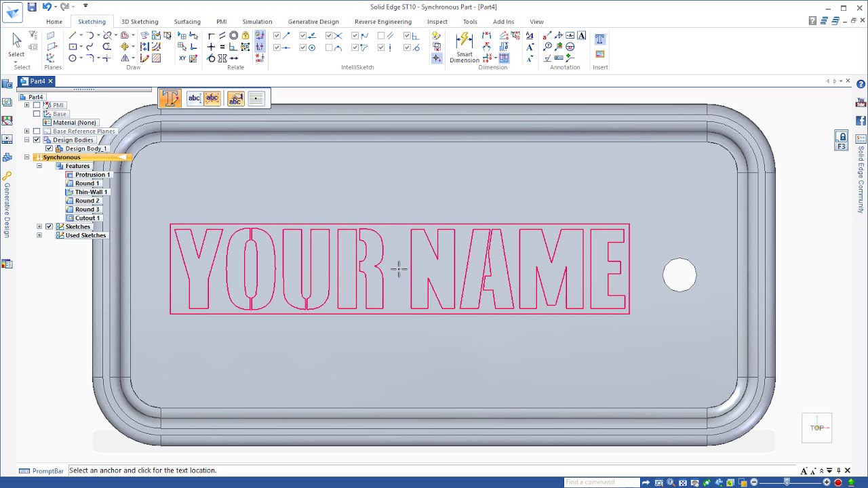Toggle IntelliSketch endpoint checkbox
Image resolution: width=868 pixels, height=488 pixels.
[277, 36]
